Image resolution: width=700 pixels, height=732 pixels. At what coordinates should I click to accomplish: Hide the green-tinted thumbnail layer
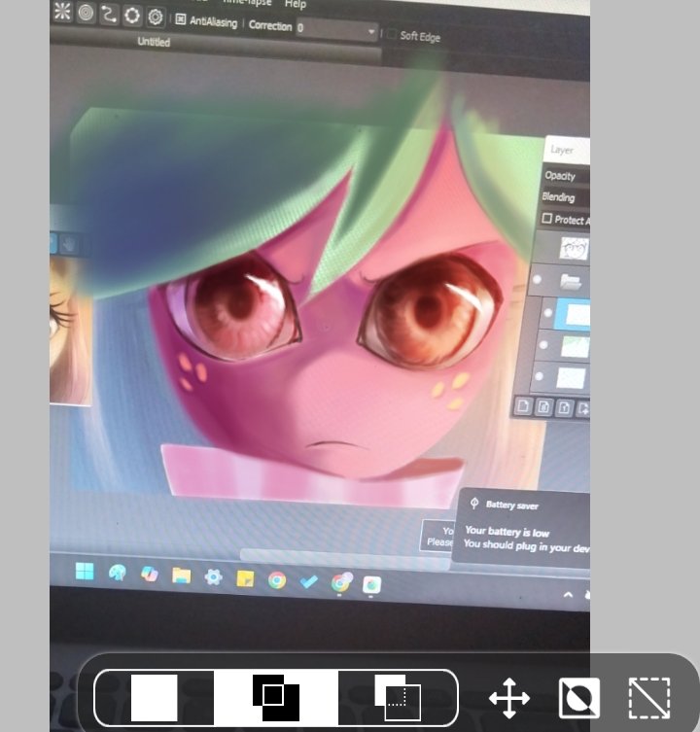pos(543,345)
